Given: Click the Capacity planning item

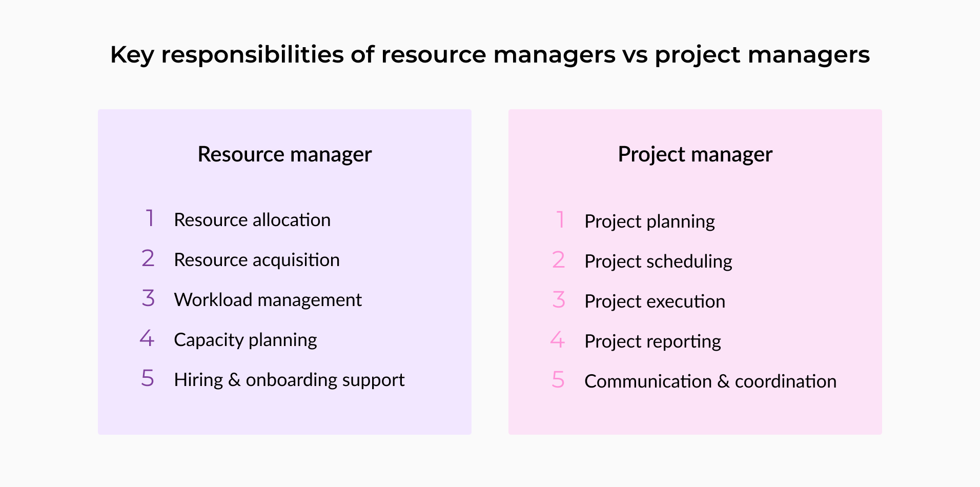Looking at the screenshot, I should [246, 340].
